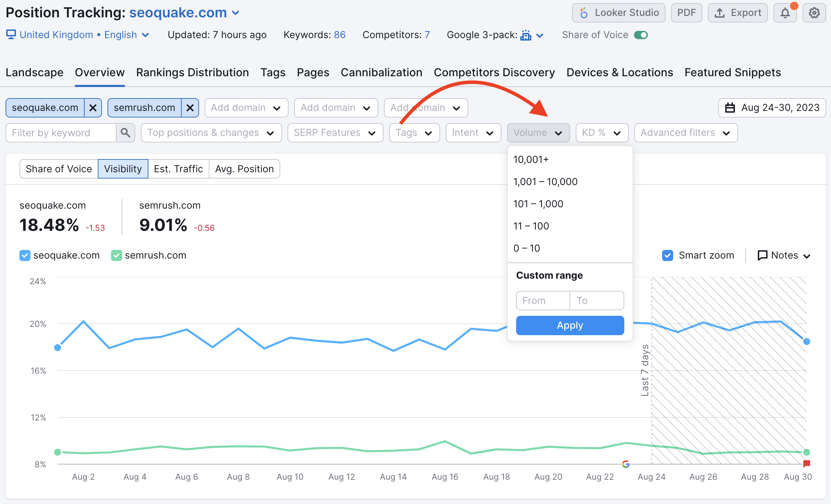Click the Est. Traffic metric button

(178, 169)
